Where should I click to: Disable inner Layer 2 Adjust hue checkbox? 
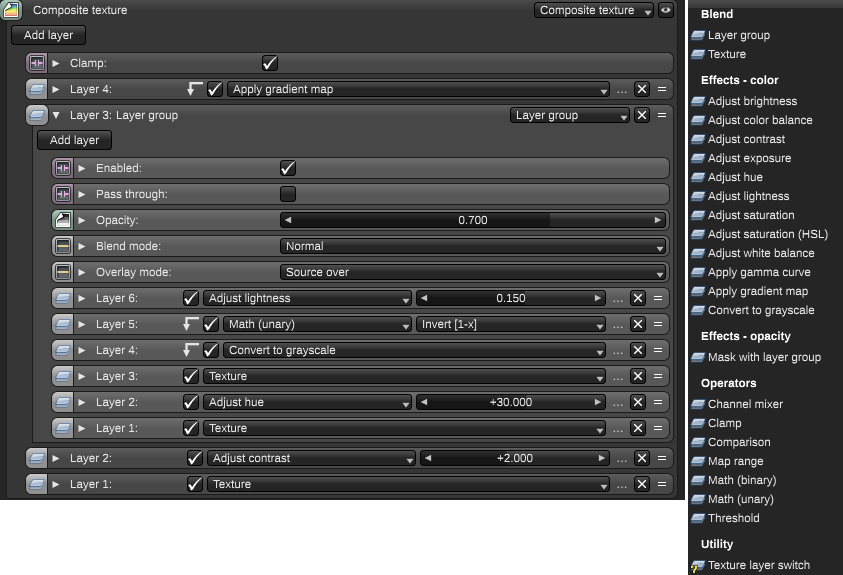[190, 402]
